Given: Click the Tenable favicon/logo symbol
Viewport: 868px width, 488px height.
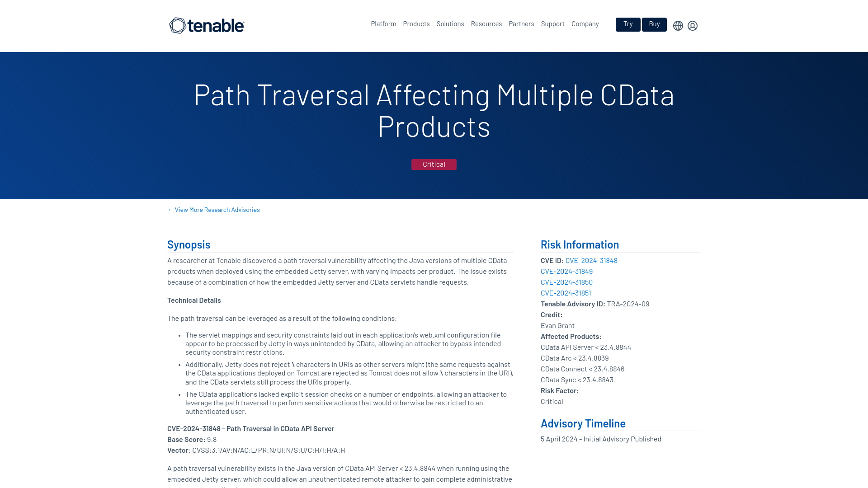Looking at the screenshot, I should [176, 25].
